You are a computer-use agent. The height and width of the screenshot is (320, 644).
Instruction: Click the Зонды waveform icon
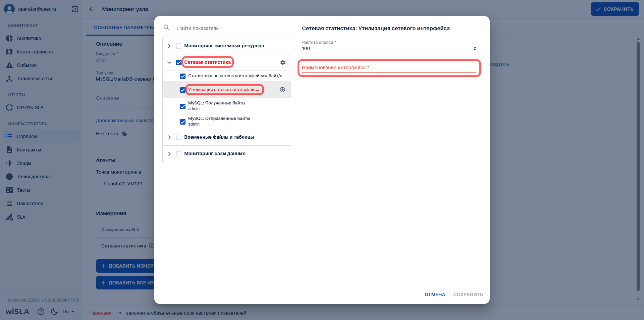click(9, 163)
